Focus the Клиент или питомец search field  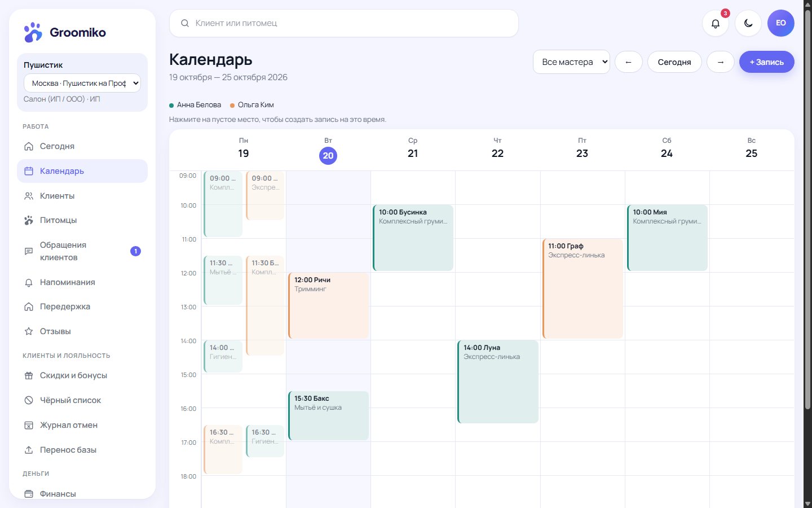(x=344, y=23)
